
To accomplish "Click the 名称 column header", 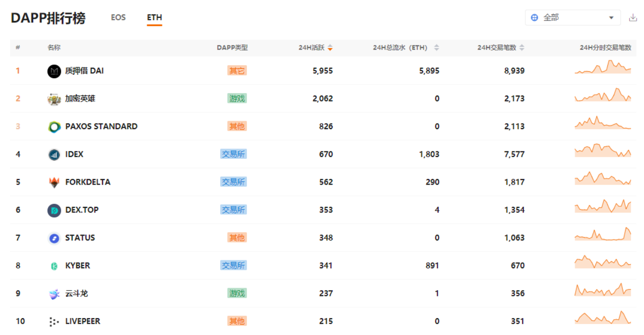I will (54, 48).
